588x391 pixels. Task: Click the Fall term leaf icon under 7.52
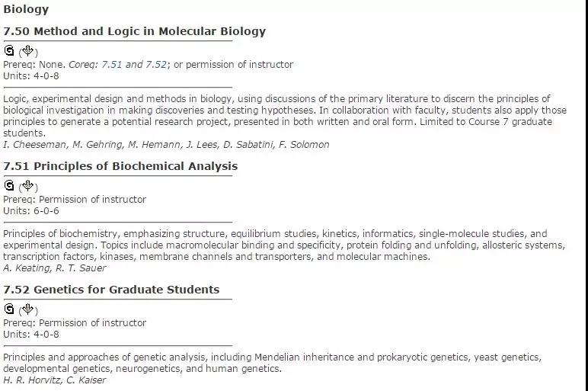[x=27, y=309]
